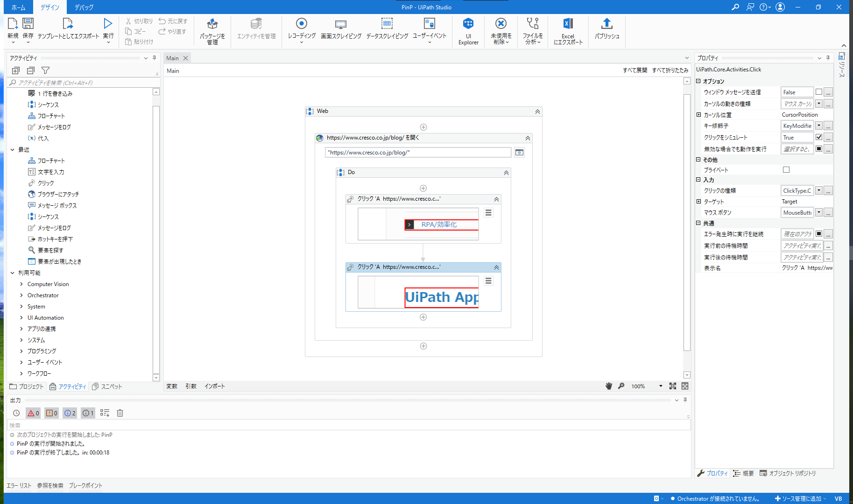Run the workflow with 実行 button
The width and height of the screenshot is (853, 504).
click(108, 23)
